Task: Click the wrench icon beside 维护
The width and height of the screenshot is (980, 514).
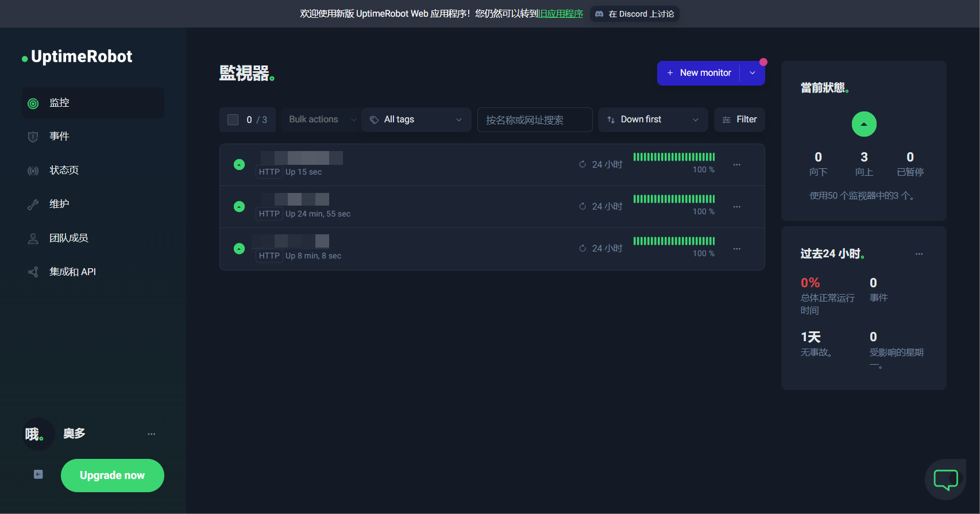Action: (33, 204)
